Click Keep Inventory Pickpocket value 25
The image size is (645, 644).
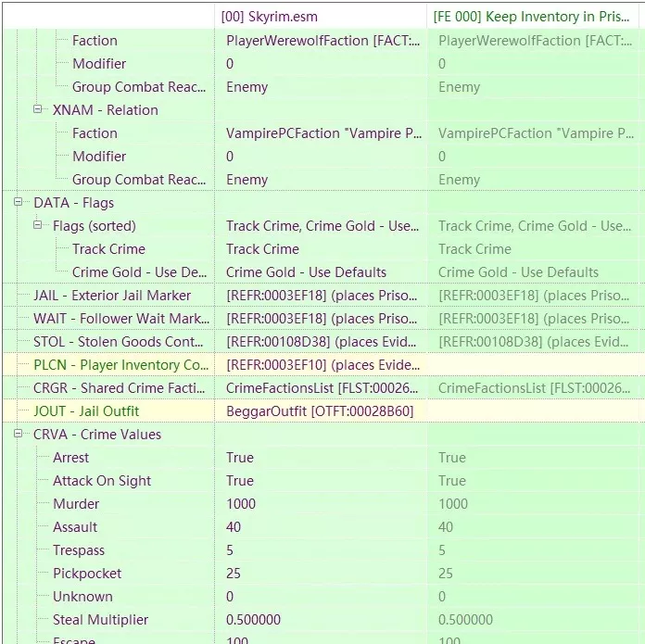[446, 574]
